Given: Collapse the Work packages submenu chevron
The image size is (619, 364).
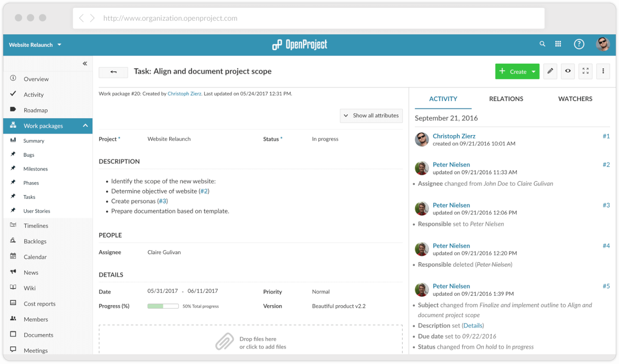Looking at the screenshot, I should click(85, 125).
